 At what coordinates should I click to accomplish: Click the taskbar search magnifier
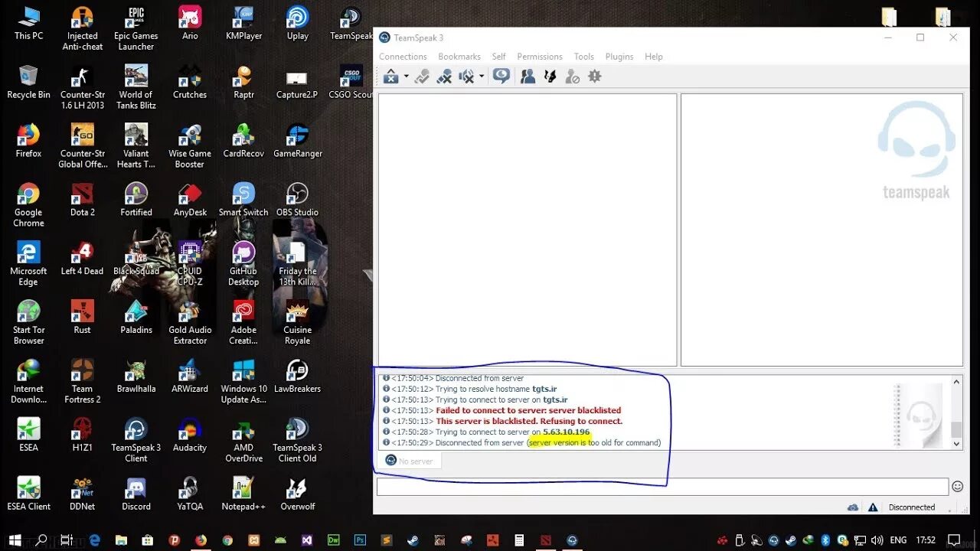(41, 540)
